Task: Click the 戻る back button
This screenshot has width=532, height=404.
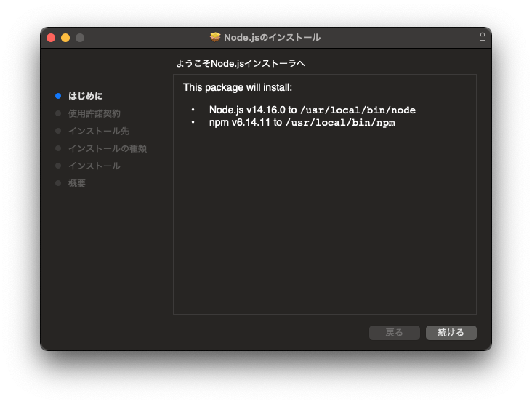Action: 394,332
